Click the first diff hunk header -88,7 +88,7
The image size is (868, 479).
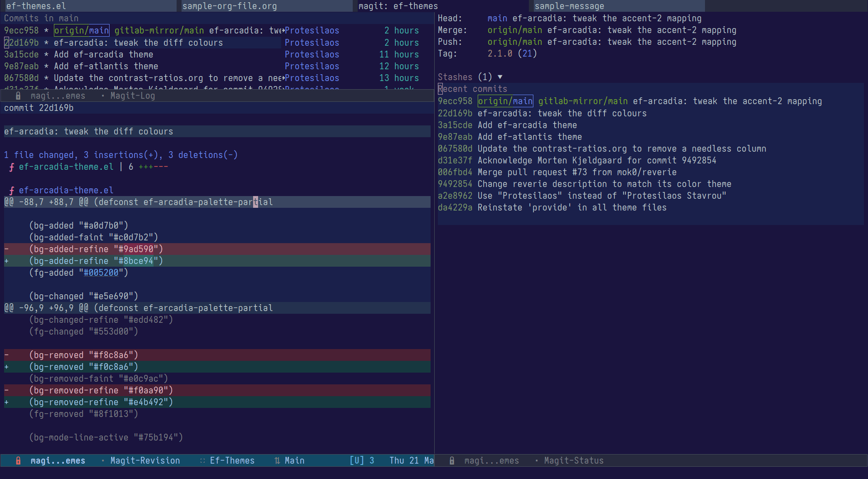pyautogui.click(x=217, y=202)
